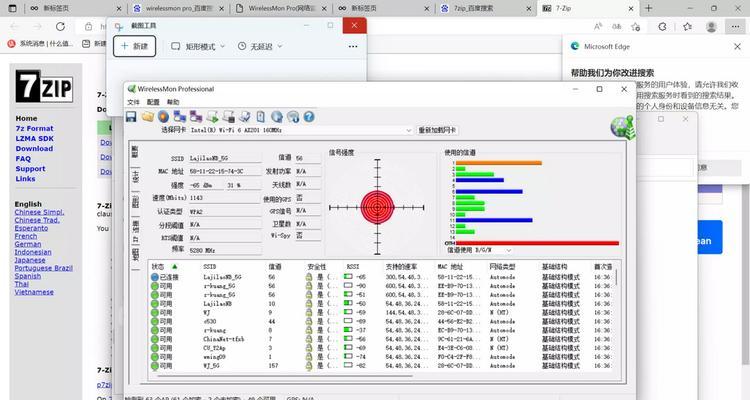Click the orange channel 1 usage bar
Viewport: 750px width, 400px height.
point(499,163)
